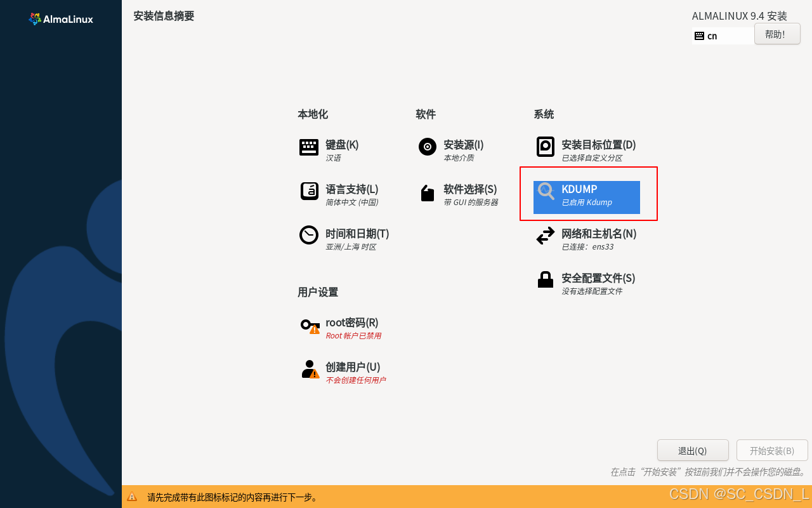
Task: Open the highlighted KDUMP entry
Action: click(587, 197)
